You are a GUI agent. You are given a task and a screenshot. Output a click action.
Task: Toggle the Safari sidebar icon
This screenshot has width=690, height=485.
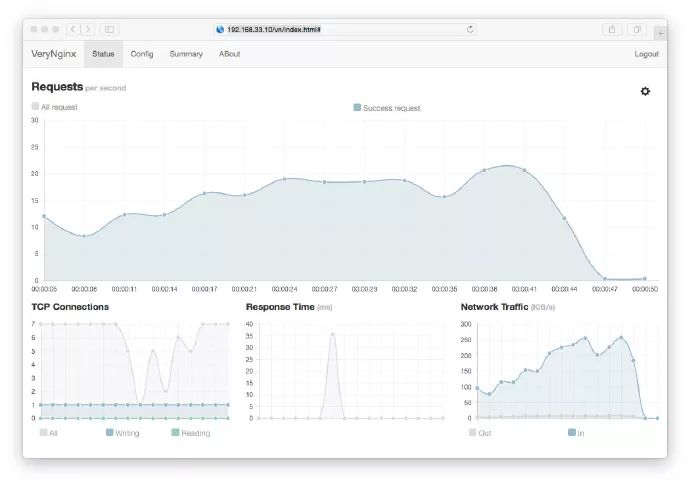click(x=108, y=30)
